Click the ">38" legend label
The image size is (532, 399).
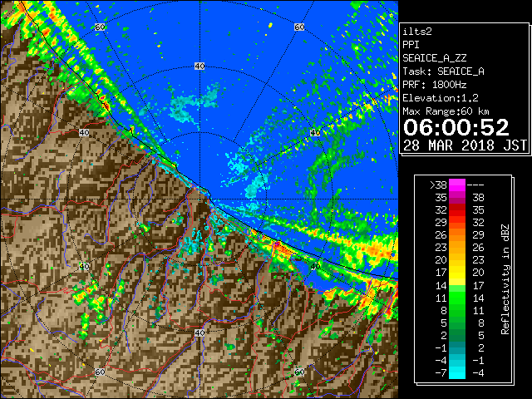[x=438, y=185]
